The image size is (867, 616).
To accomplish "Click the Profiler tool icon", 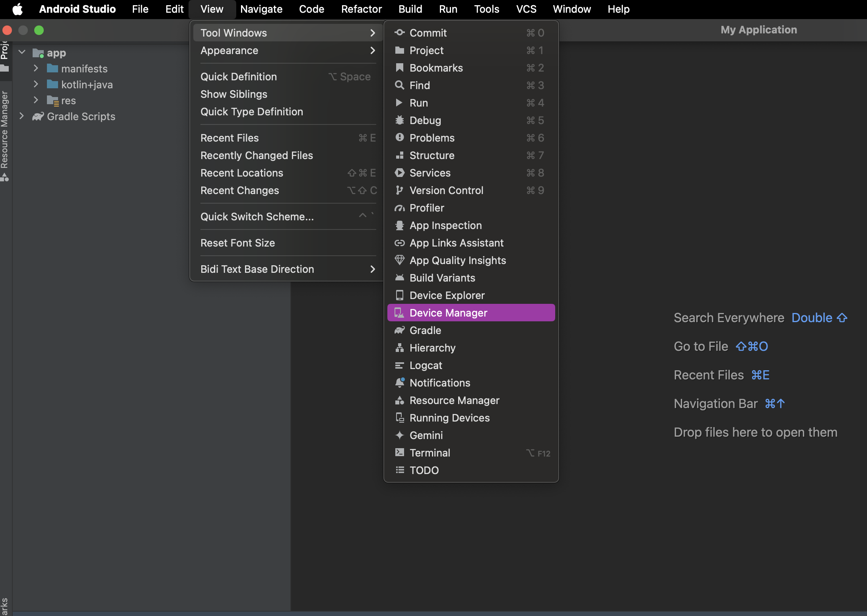I will (398, 207).
